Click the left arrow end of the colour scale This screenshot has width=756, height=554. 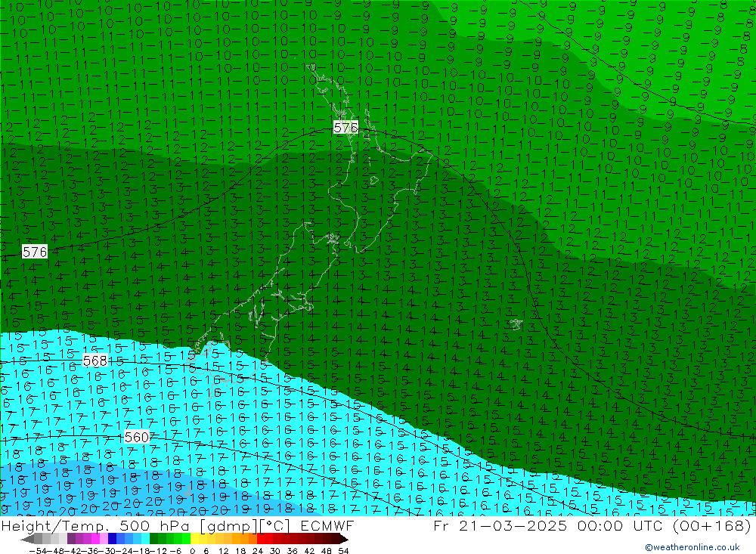29,539
